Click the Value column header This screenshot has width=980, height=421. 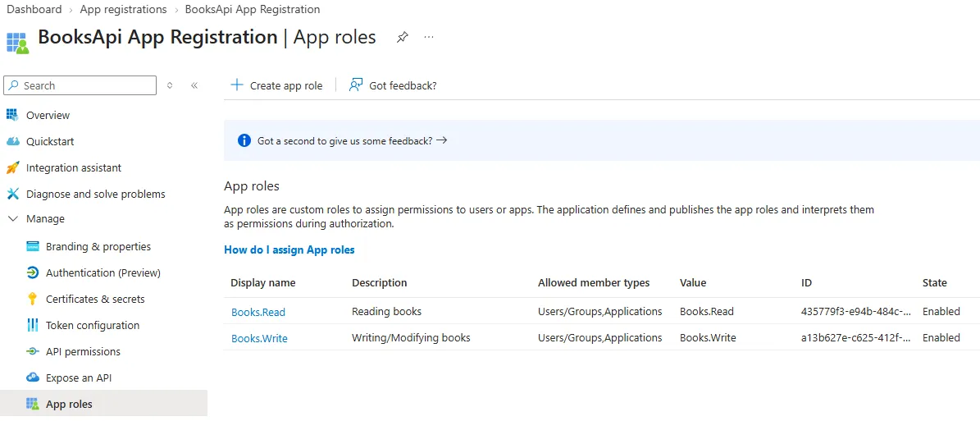tap(693, 283)
